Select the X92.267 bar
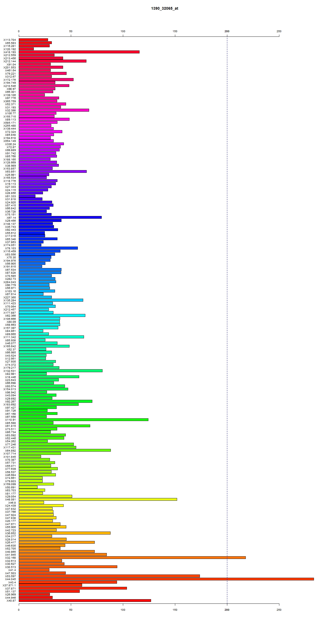Screen dimensions: 322x644 click(56, 401)
